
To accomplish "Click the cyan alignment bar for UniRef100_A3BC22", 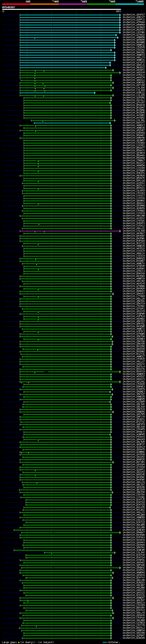I will click(57, 93).
